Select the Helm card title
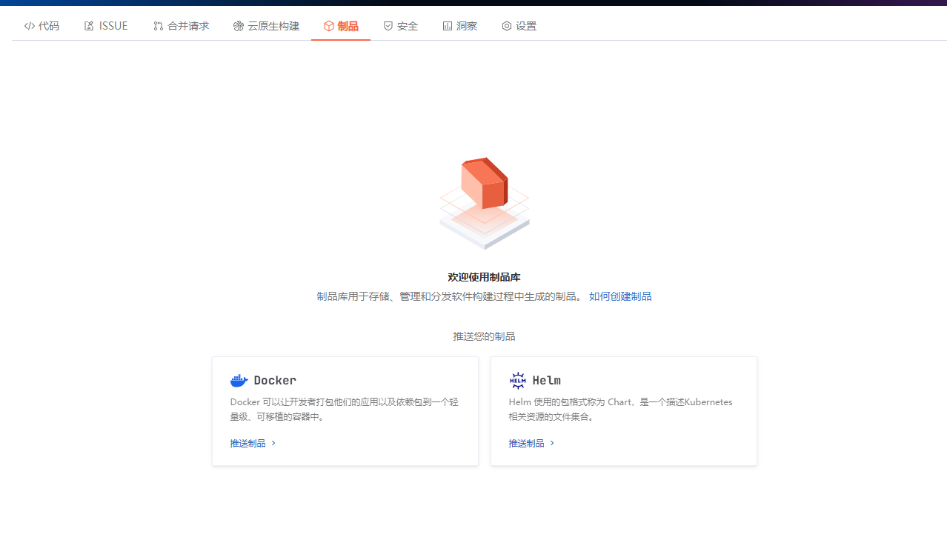The image size is (947, 560). click(x=546, y=381)
